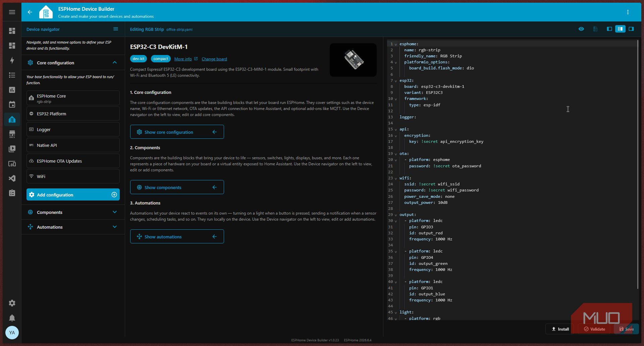Image resolution: width=644 pixels, height=346 pixels.
Task: Open the Energy lightning bolt icon
Action: pyautogui.click(x=12, y=60)
